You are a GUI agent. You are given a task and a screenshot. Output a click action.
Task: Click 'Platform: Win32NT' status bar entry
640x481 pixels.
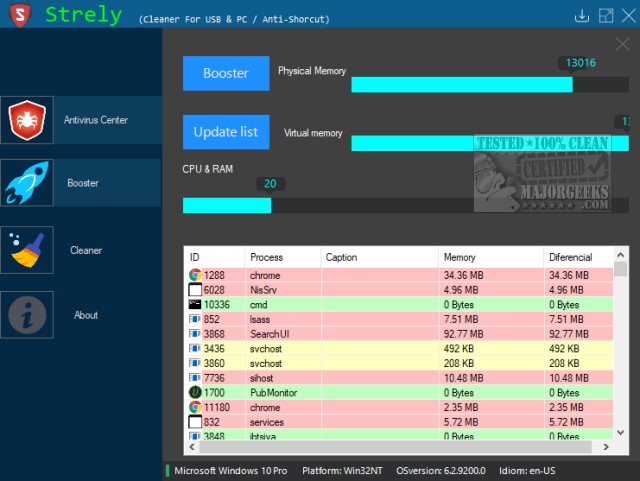point(342,471)
